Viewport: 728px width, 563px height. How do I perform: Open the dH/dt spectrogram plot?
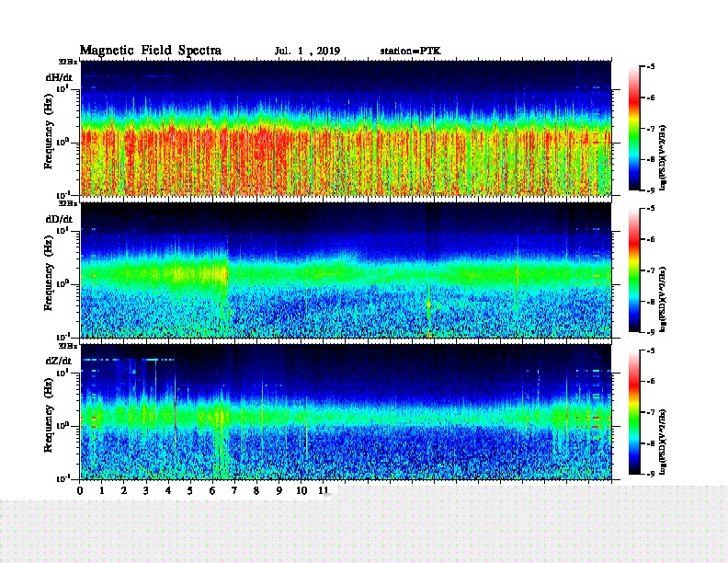coord(346,128)
